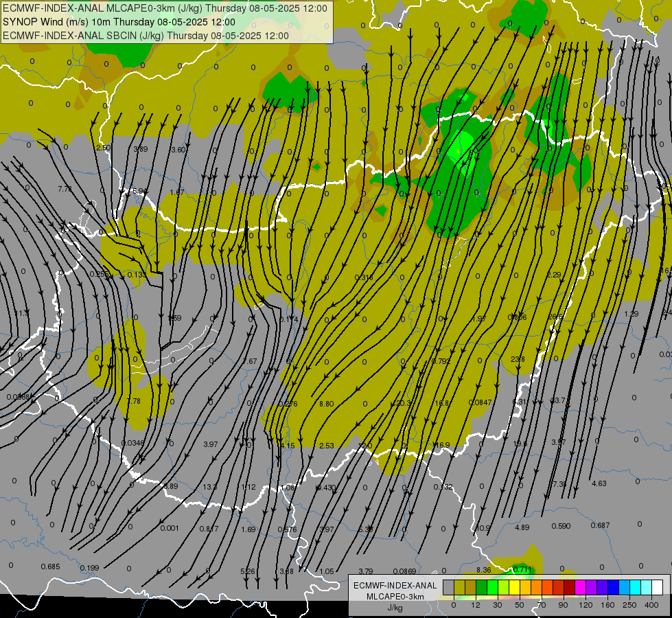The width and height of the screenshot is (672, 618).
Task: Select the magenta legend swatch
Action: [x=580, y=587]
